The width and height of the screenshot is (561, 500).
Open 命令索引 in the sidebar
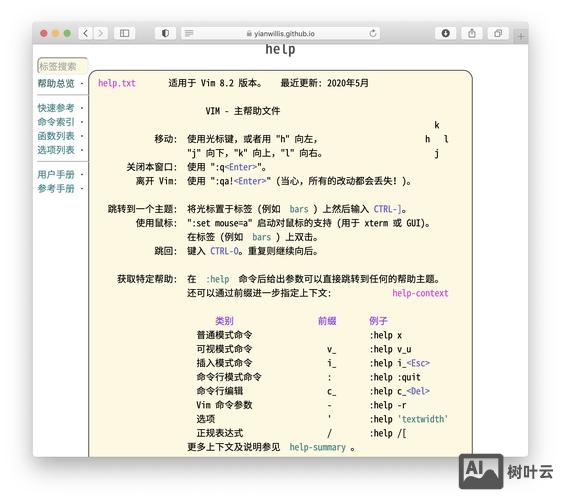click(x=56, y=122)
